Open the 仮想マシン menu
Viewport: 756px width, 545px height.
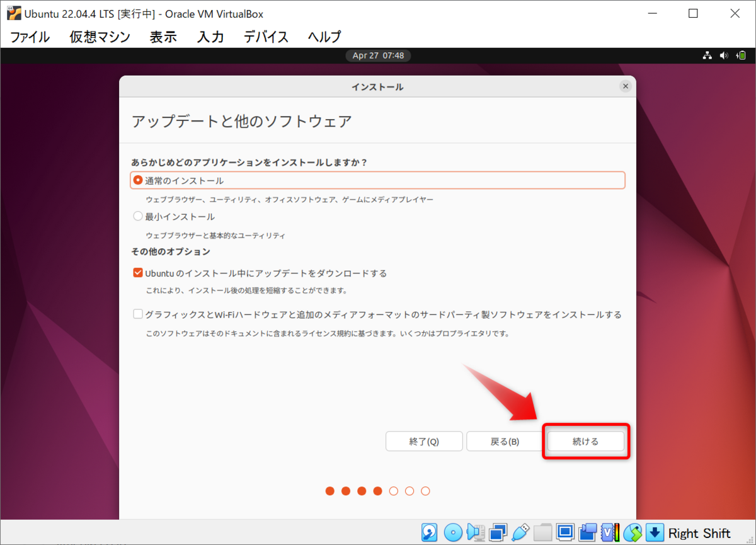(x=100, y=37)
